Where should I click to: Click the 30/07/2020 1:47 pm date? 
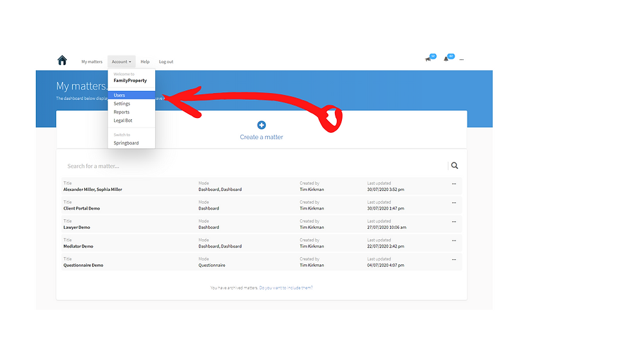pos(386,208)
